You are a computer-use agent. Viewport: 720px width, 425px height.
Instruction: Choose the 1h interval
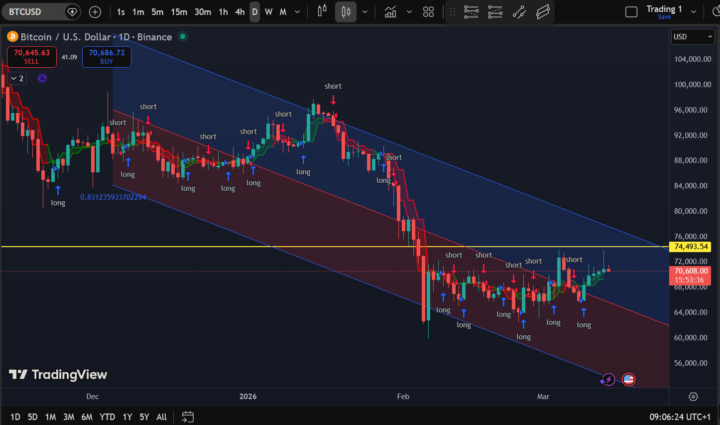click(223, 12)
